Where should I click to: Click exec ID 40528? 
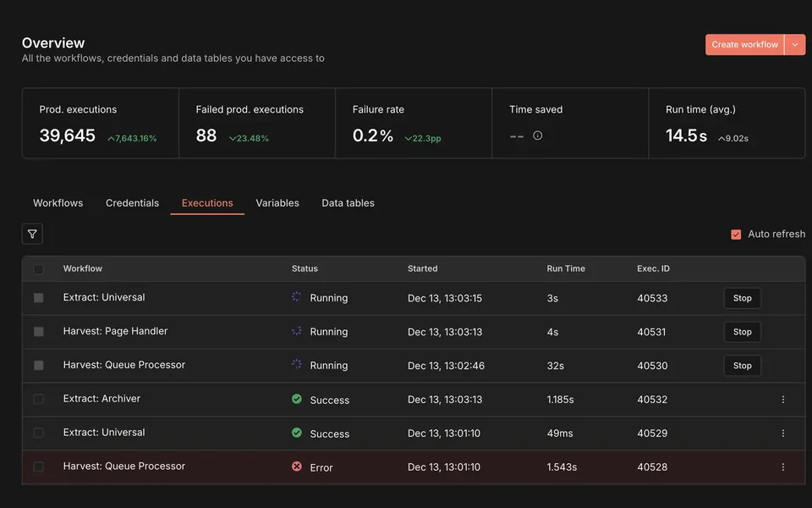click(652, 467)
